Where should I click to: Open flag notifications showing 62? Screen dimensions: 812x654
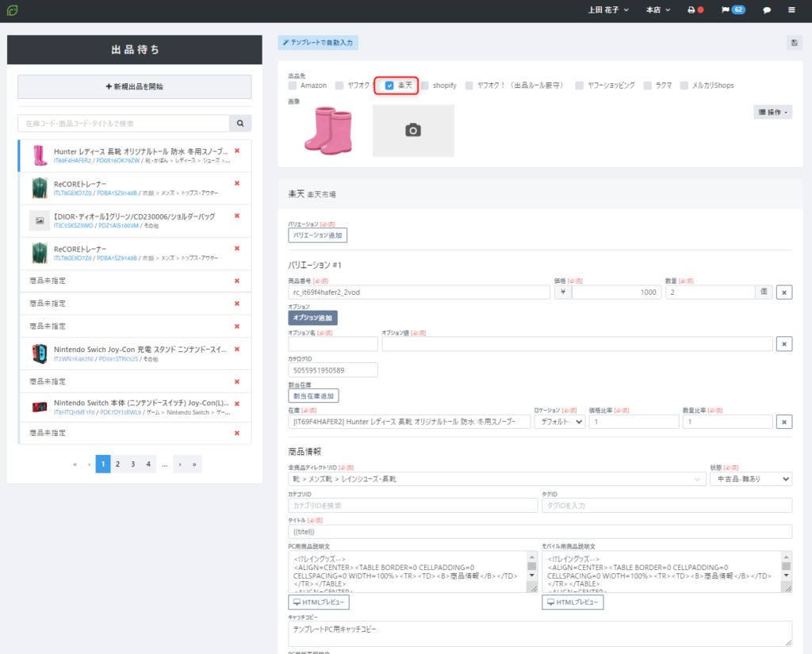(x=733, y=10)
